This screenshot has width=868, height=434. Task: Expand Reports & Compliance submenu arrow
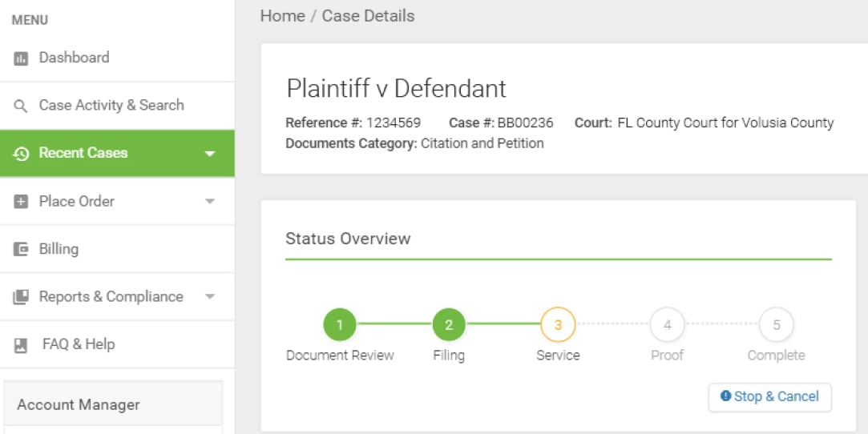pyautogui.click(x=210, y=297)
